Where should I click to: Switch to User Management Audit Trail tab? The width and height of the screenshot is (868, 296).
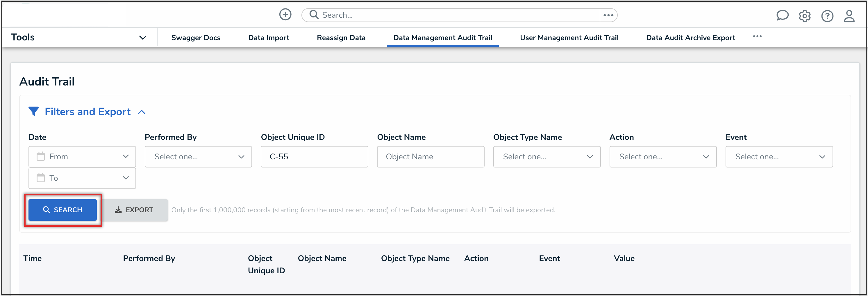569,38
